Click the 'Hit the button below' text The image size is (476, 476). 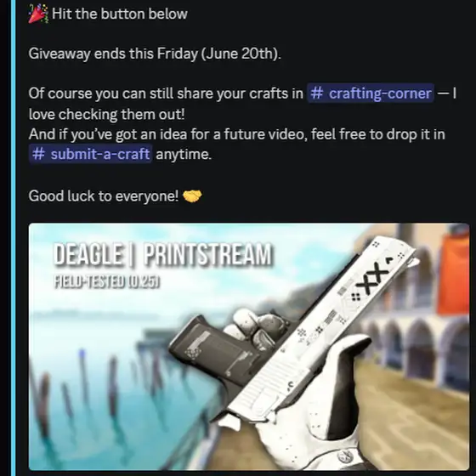[x=120, y=14]
